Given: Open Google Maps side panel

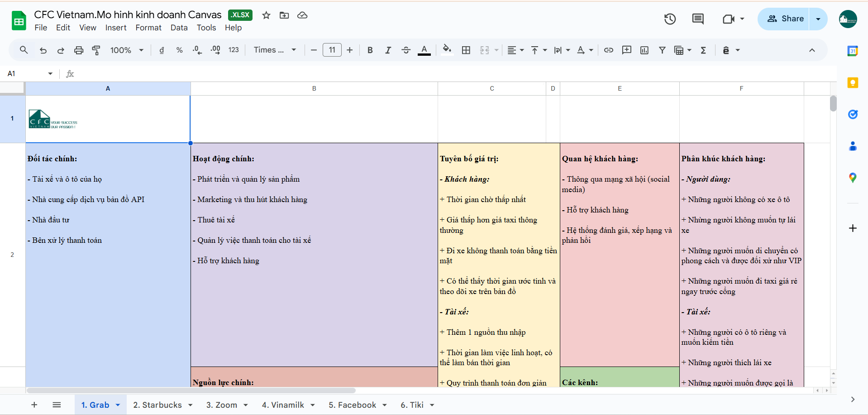Looking at the screenshot, I should [853, 178].
